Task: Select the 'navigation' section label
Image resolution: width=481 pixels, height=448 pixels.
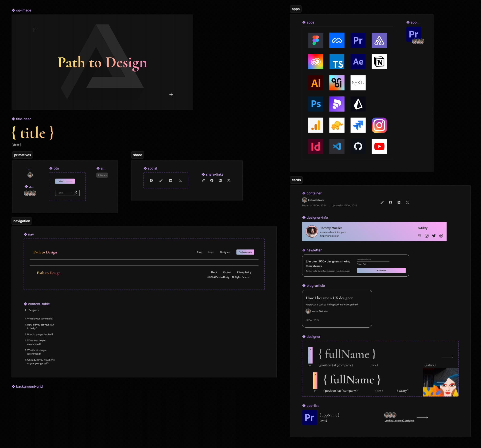Action: point(22,221)
